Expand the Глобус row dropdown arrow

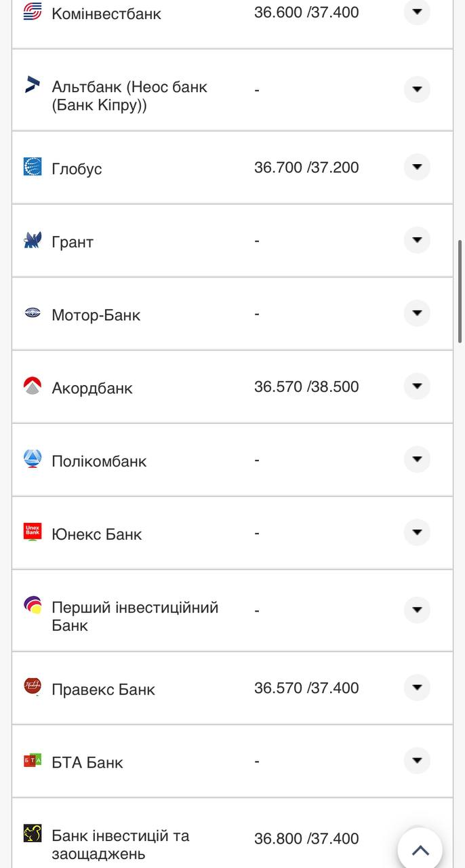[417, 165]
